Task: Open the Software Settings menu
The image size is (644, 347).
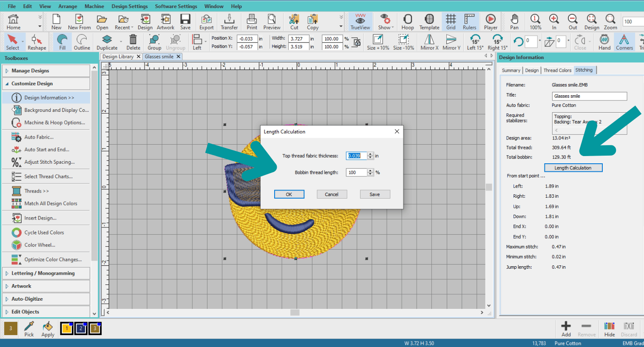Action: point(176,6)
